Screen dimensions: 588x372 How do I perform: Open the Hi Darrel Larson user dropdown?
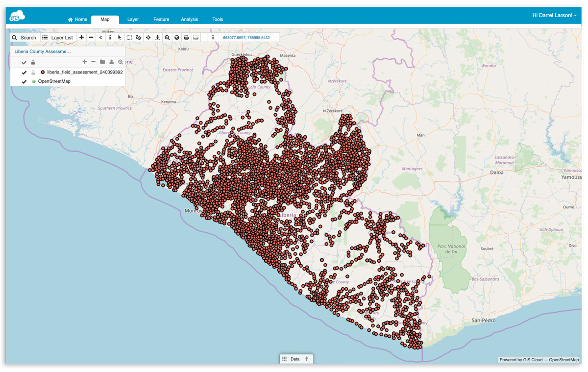pyautogui.click(x=554, y=16)
